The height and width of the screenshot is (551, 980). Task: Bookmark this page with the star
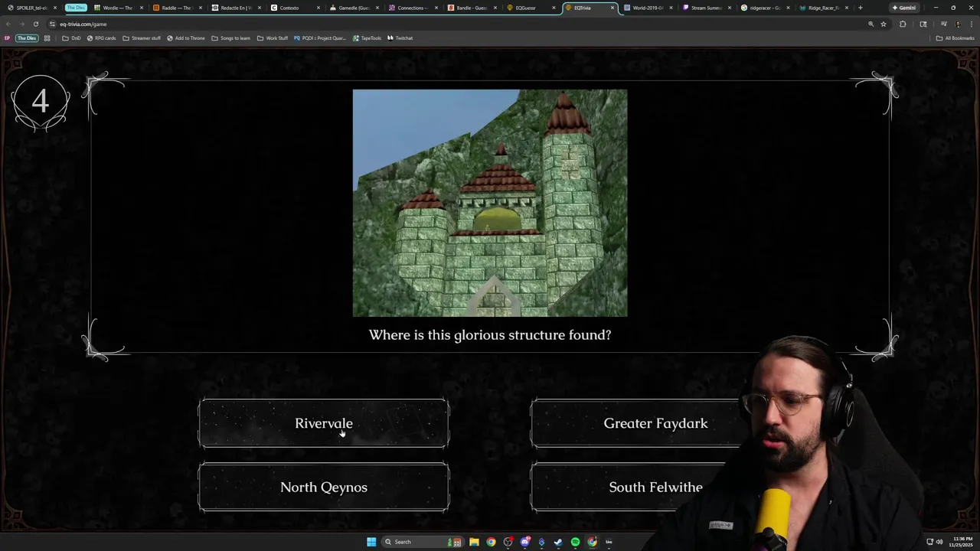884,24
